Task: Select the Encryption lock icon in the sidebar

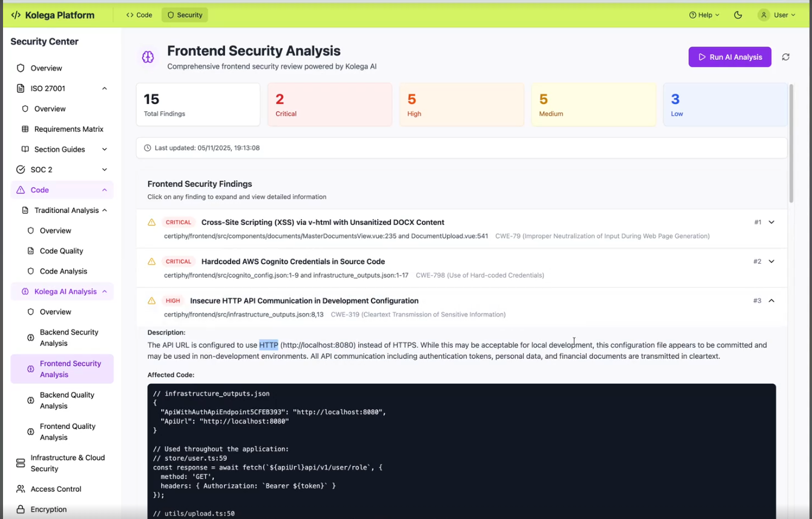Action: pos(19,509)
